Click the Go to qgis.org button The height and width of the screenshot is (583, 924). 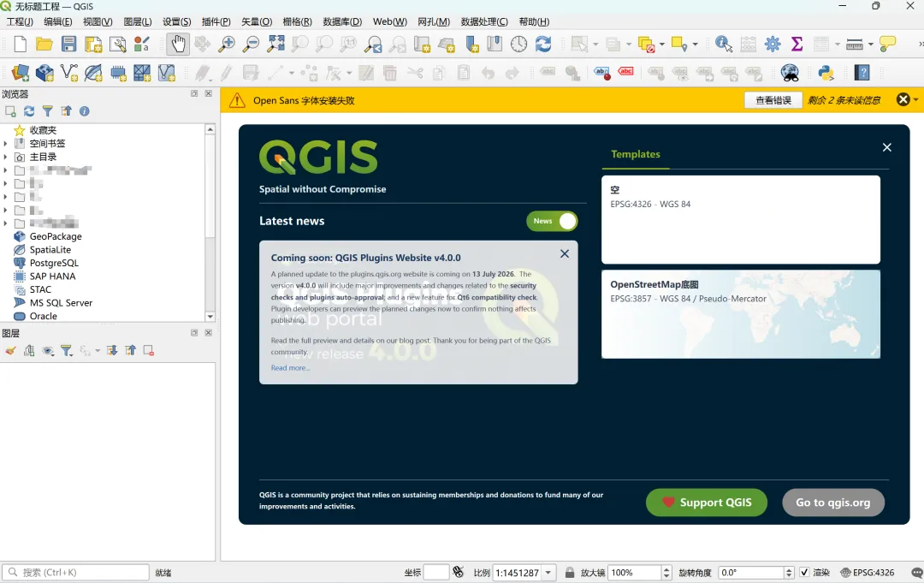833,503
